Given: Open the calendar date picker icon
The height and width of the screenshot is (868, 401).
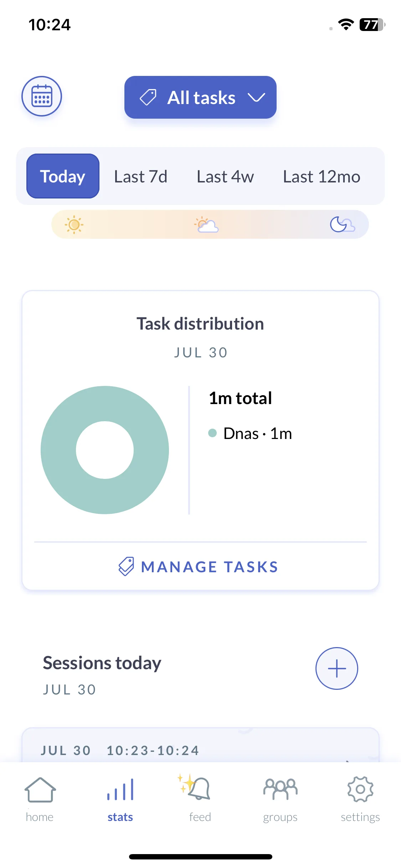Looking at the screenshot, I should 42,96.
